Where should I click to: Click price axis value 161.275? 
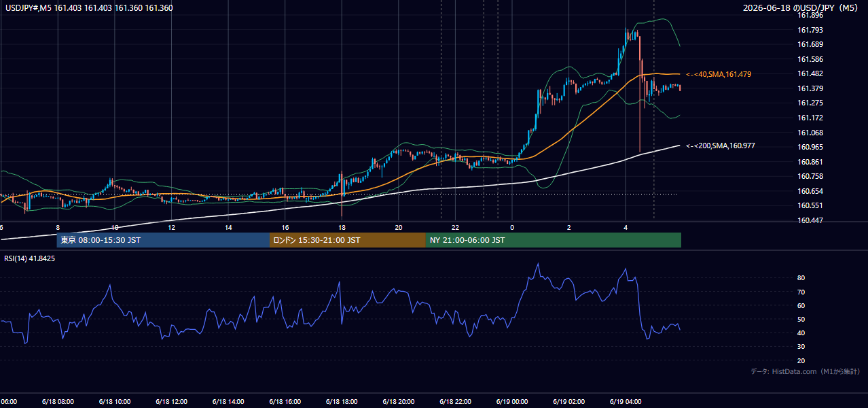[x=810, y=103]
